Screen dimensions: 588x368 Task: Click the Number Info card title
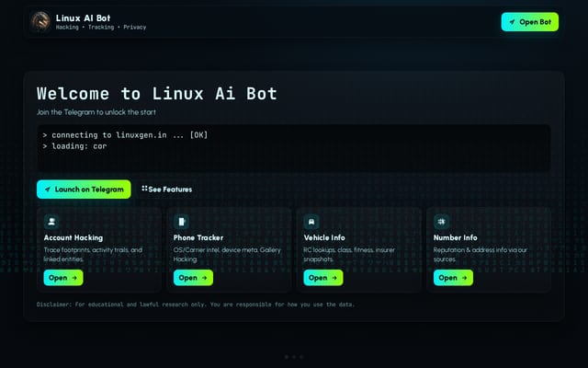pyautogui.click(x=456, y=237)
